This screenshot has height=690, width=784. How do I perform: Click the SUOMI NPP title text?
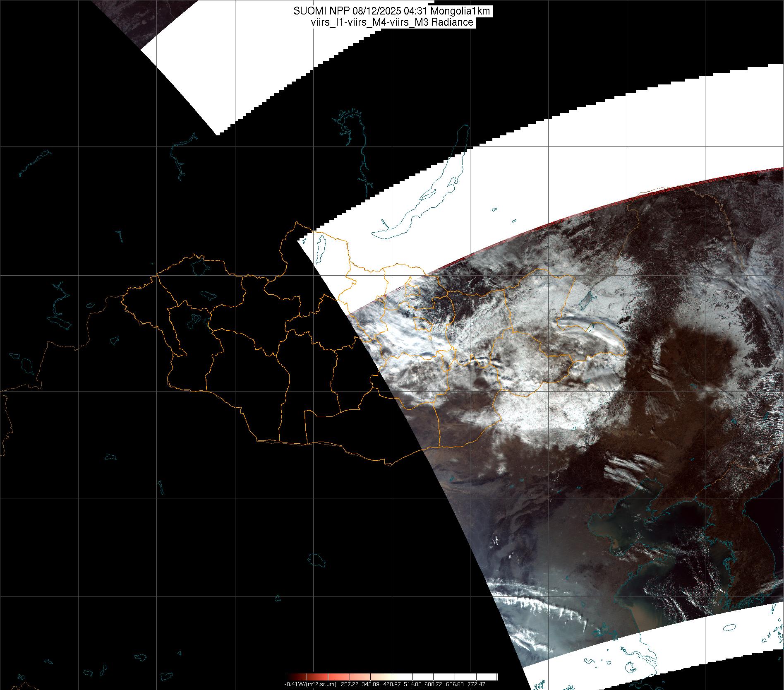[392, 11]
